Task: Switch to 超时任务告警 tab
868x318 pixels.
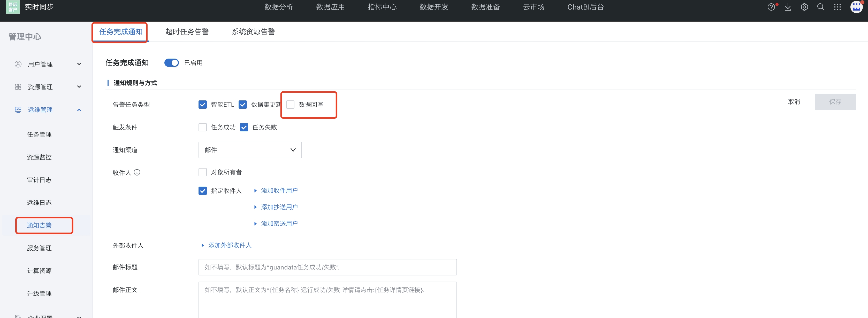Action: (x=187, y=32)
